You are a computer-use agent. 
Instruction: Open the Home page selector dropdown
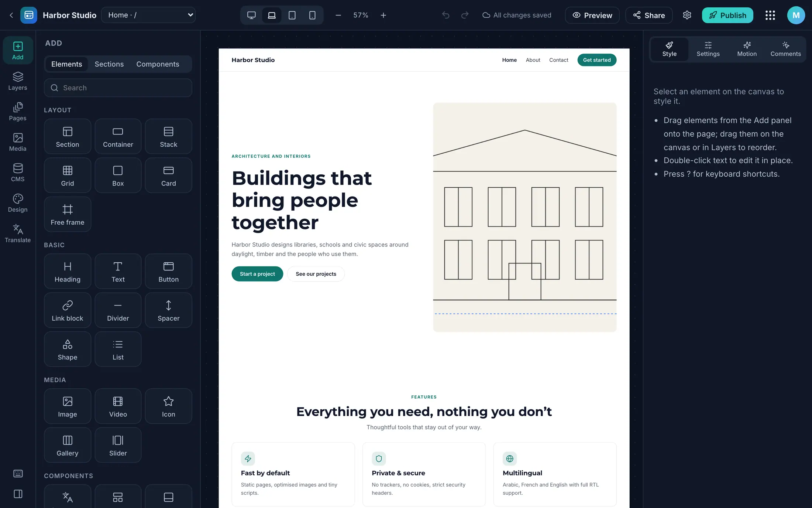(x=148, y=15)
